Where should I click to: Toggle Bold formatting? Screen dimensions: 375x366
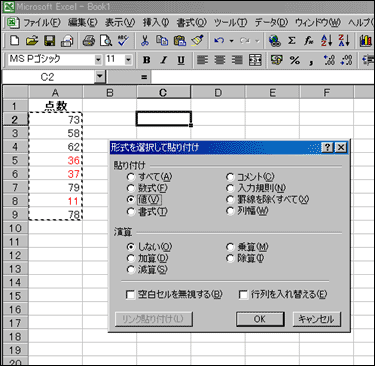(146, 60)
